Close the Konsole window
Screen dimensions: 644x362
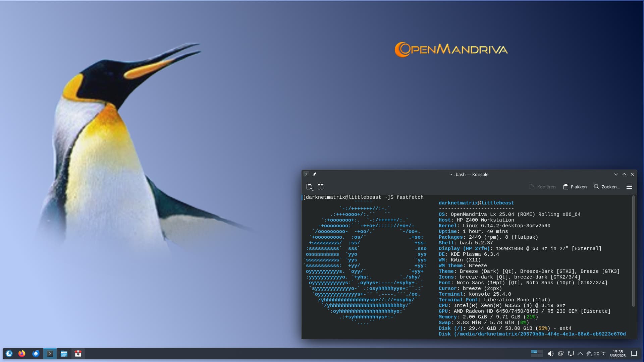pyautogui.click(x=632, y=174)
